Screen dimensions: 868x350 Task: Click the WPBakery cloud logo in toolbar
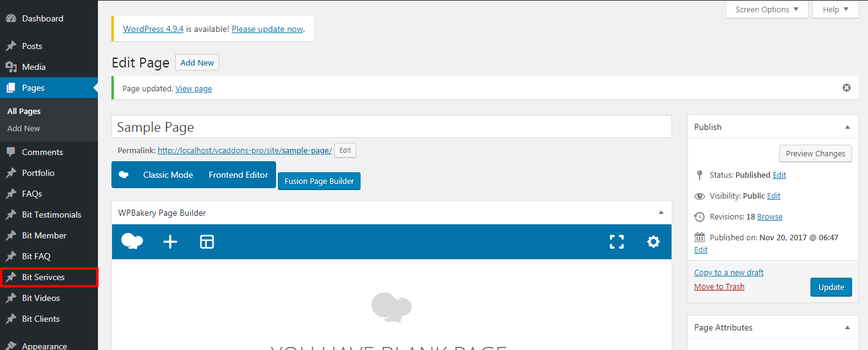(132, 242)
